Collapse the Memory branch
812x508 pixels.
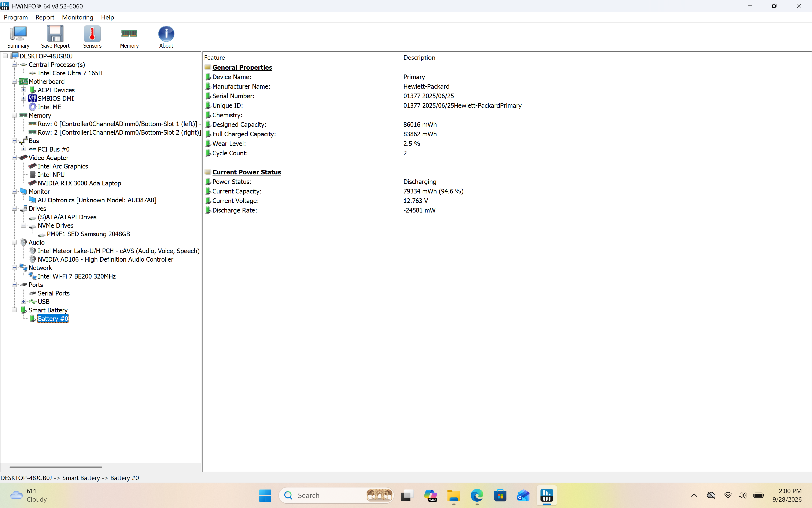14,115
